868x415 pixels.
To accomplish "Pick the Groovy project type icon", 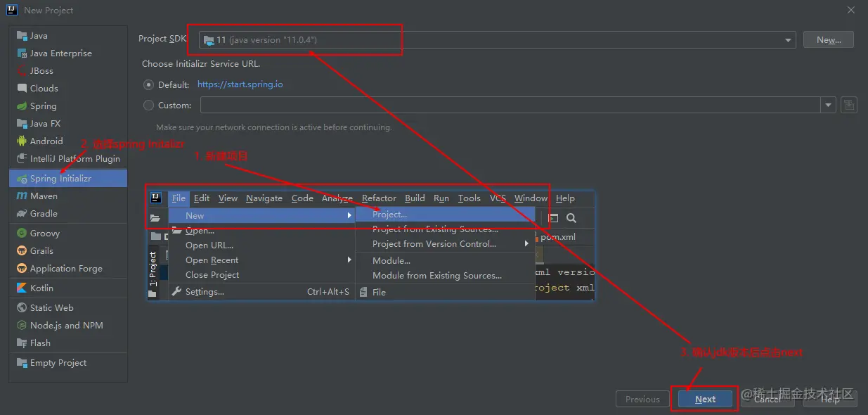I will tap(22, 234).
